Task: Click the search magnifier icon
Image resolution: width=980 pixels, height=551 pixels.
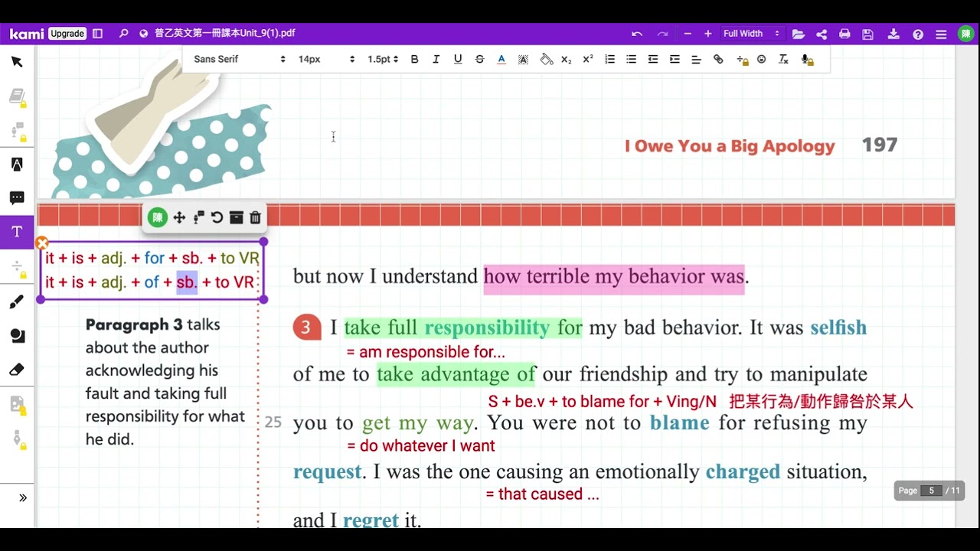Action: click(123, 34)
